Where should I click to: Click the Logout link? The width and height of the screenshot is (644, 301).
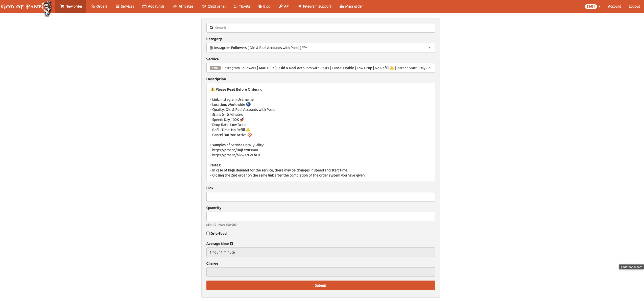point(634,6)
